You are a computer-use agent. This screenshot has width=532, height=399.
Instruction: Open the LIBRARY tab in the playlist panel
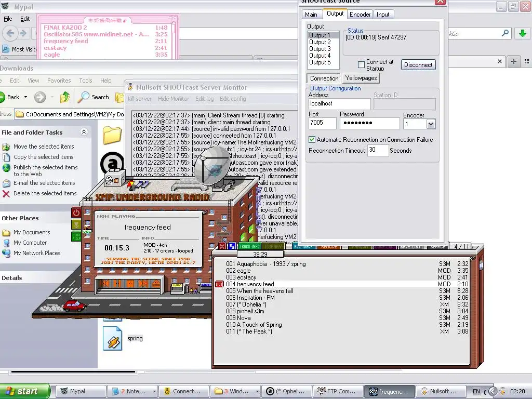pyautogui.click(x=273, y=247)
